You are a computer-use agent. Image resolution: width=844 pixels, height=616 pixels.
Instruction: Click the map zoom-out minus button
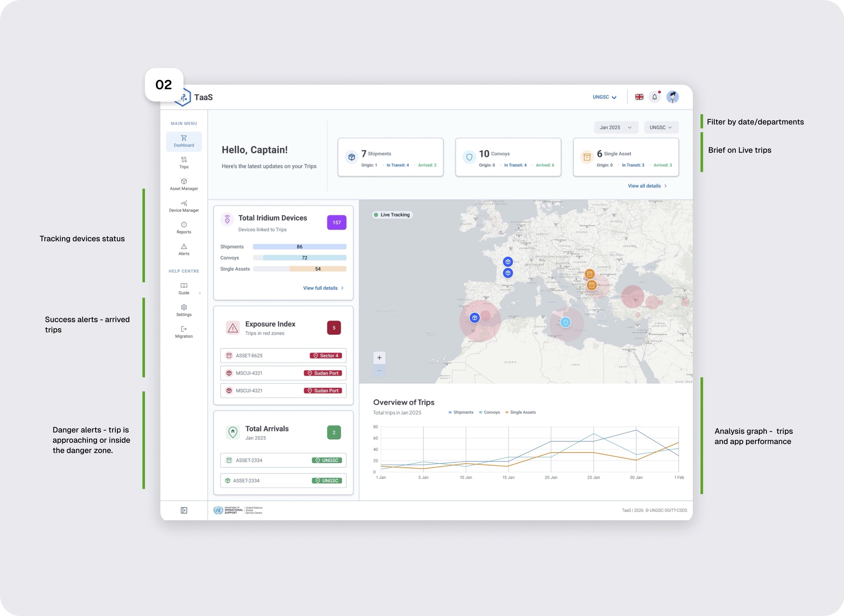coord(379,371)
